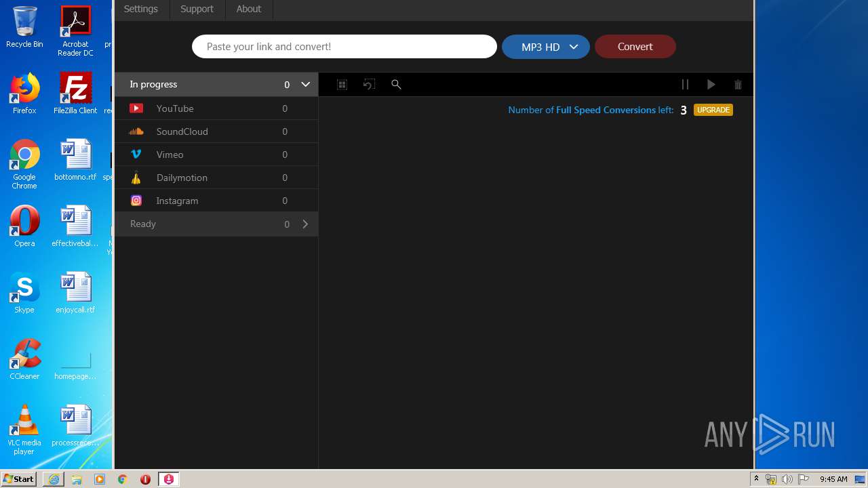Viewport: 868px width, 488px height.
Task: Click the Ready section label
Action: [143, 224]
